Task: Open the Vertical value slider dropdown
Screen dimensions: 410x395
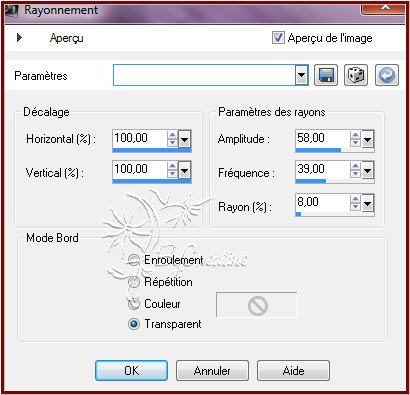Action: [185, 171]
